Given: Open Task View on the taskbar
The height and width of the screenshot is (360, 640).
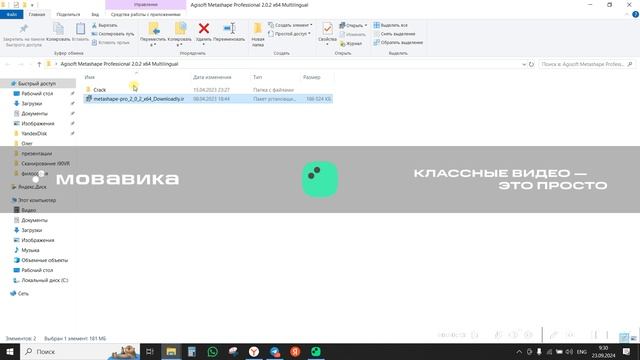Looking at the screenshot, I should click(x=150, y=351).
